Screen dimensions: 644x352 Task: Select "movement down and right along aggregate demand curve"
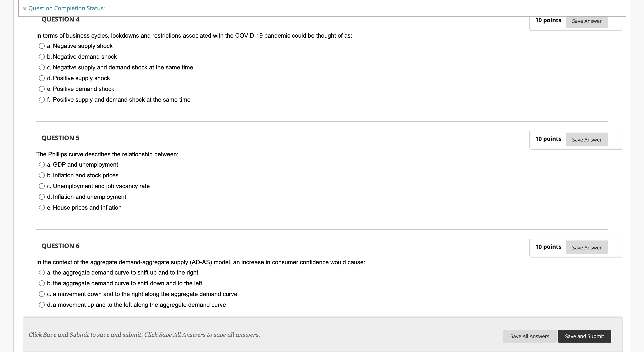pyautogui.click(x=42, y=294)
